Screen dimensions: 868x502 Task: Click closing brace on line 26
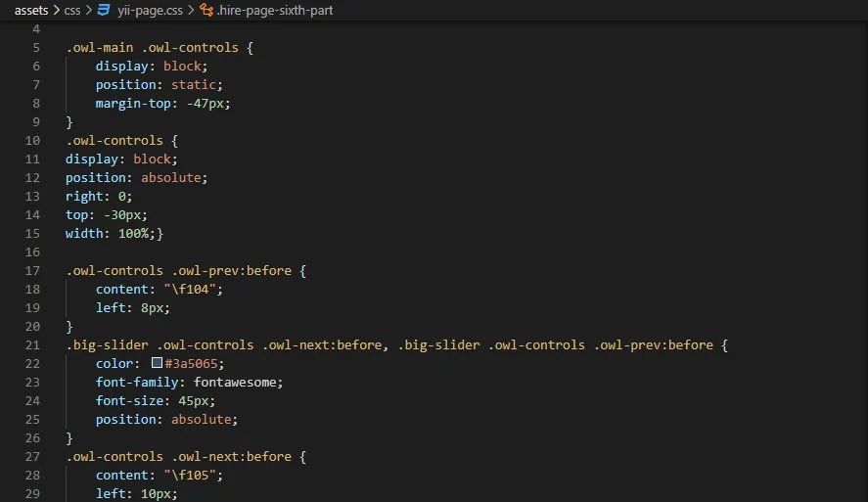[69, 438]
